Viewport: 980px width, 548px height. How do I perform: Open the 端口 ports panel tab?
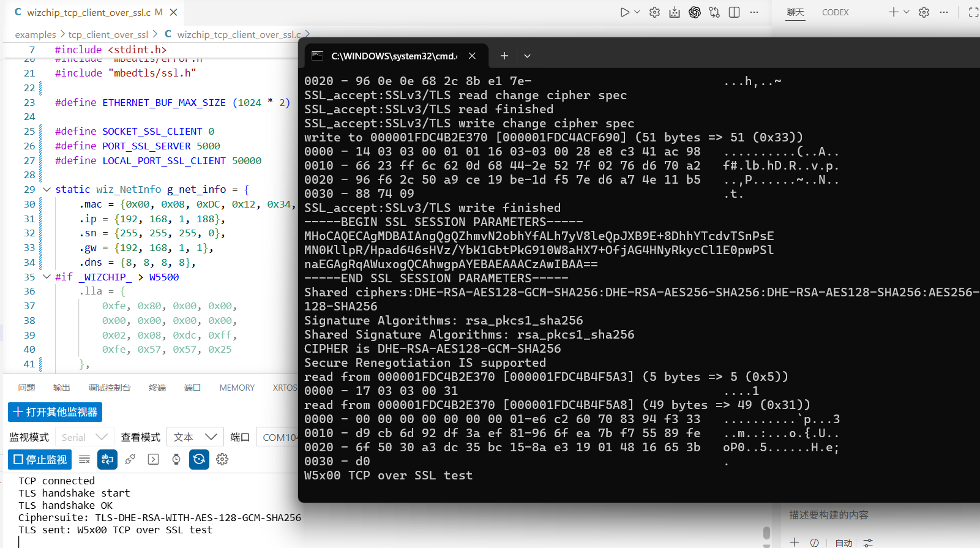click(x=193, y=388)
